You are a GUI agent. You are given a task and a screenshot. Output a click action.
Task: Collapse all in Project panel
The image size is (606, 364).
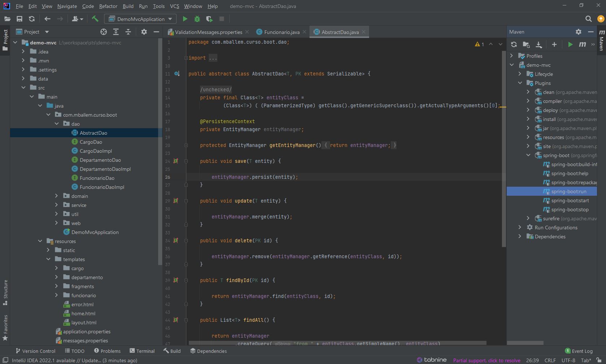pos(128,32)
